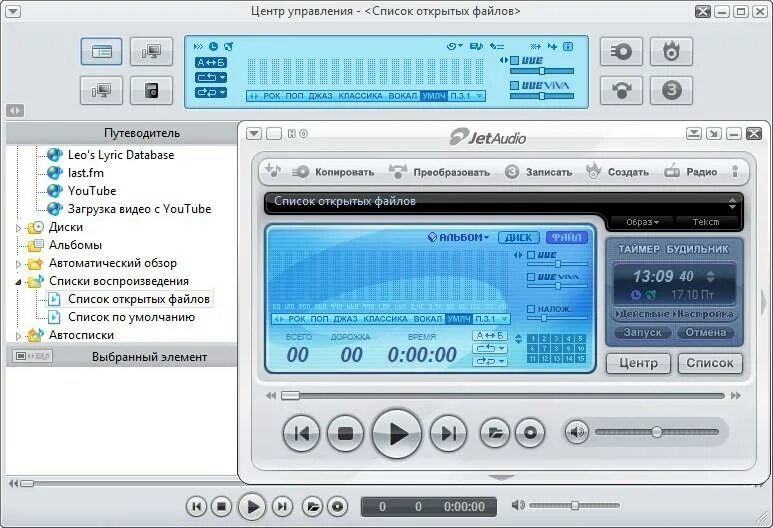Toggle BBE ViVA checkbox in JetAudio display

pos(531,277)
